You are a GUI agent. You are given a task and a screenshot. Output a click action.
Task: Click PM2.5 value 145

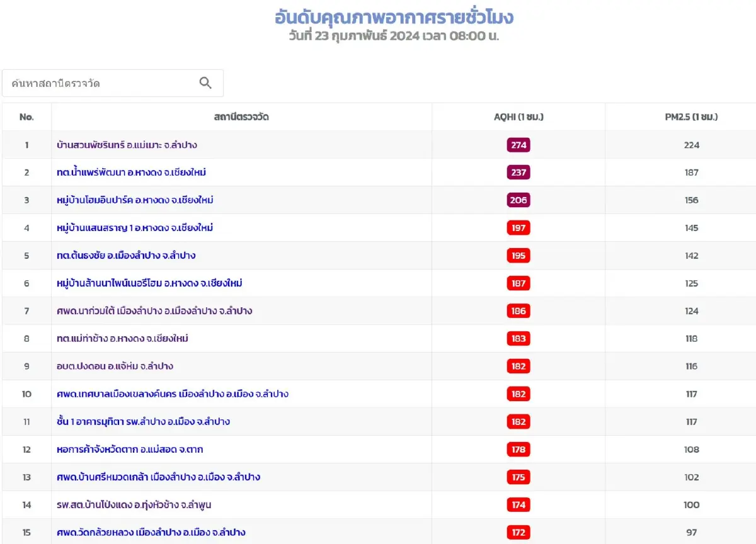coord(692,228)
